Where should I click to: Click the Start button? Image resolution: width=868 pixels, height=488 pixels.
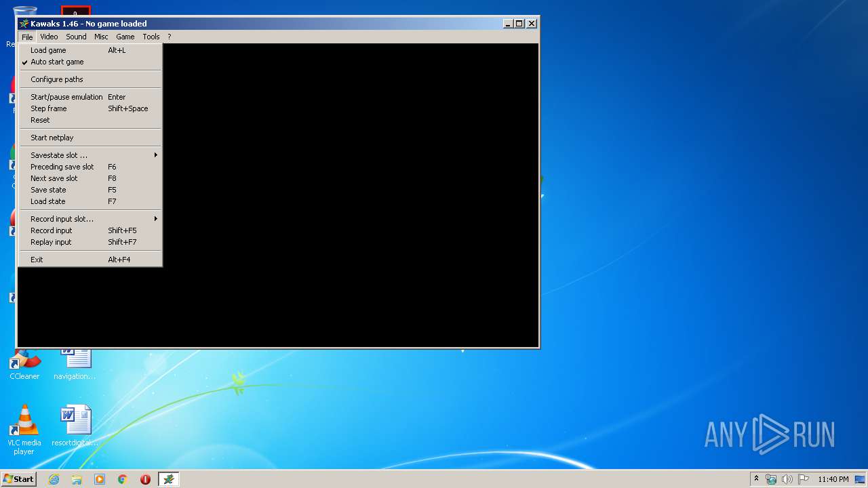point(19,479)
